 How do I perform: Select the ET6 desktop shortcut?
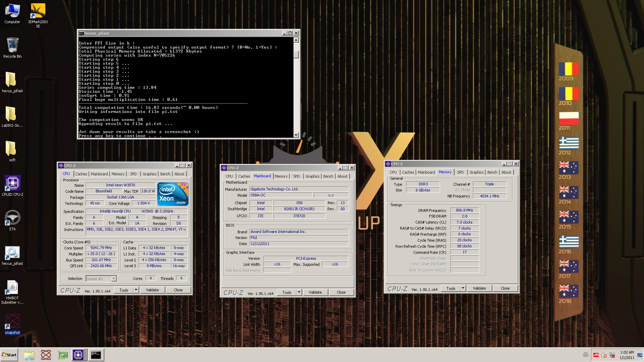[x=12, y=220]
